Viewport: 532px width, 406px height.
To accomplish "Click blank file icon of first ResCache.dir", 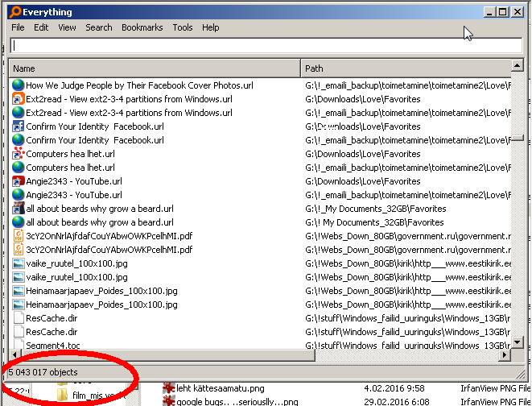I will (19, 318).
